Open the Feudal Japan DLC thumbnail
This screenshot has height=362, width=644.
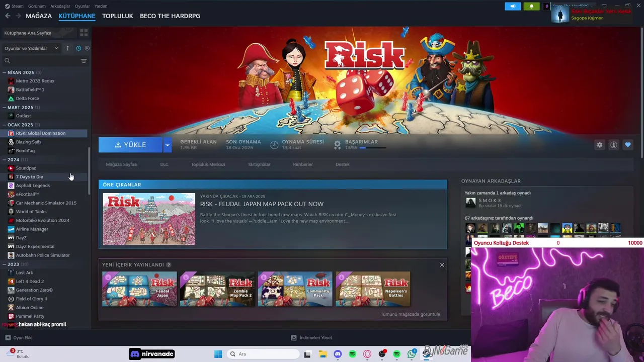pyautogui.click(x=139, y=289)
